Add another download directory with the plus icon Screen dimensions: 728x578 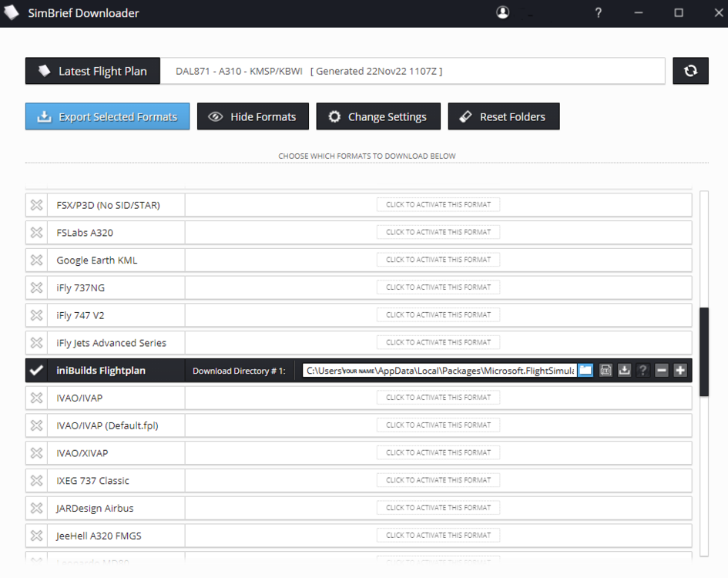679,370
